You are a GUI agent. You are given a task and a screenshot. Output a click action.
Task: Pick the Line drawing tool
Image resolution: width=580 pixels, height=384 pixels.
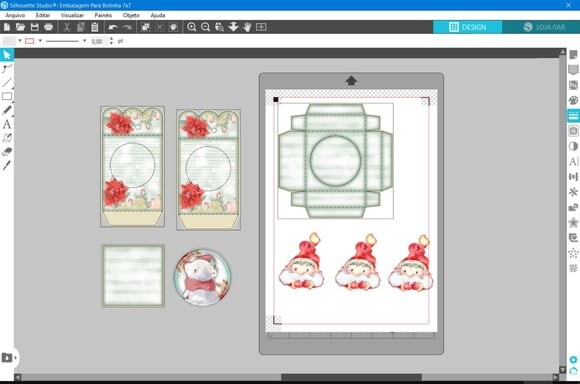pyautogui.click(x=7, y=82)
